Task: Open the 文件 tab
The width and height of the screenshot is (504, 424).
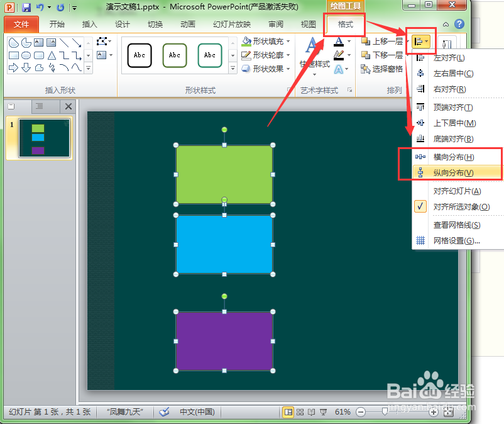Action: (21, 25)
